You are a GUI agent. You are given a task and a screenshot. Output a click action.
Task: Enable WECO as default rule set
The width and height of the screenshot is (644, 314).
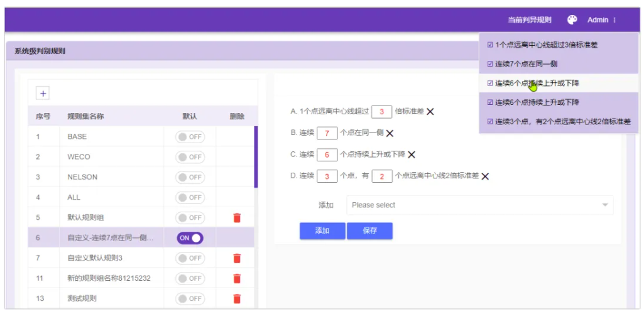[190, 157]
